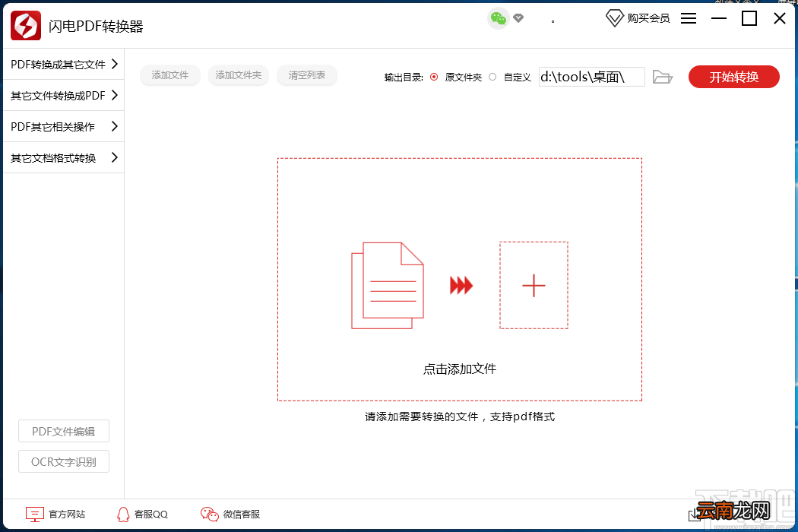Expand PDF转换成其它文件 chevron
The height and width of the screenshot is (532, 798).
pos(115,64)
